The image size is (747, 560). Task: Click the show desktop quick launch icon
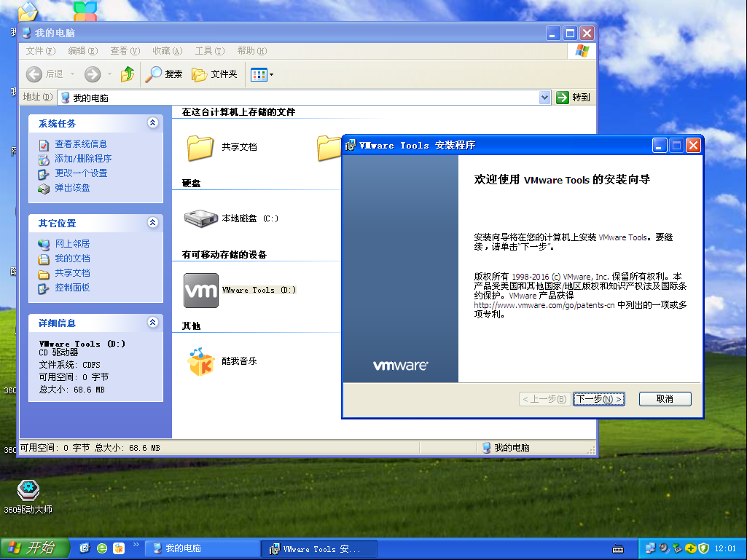click(85, 548)
